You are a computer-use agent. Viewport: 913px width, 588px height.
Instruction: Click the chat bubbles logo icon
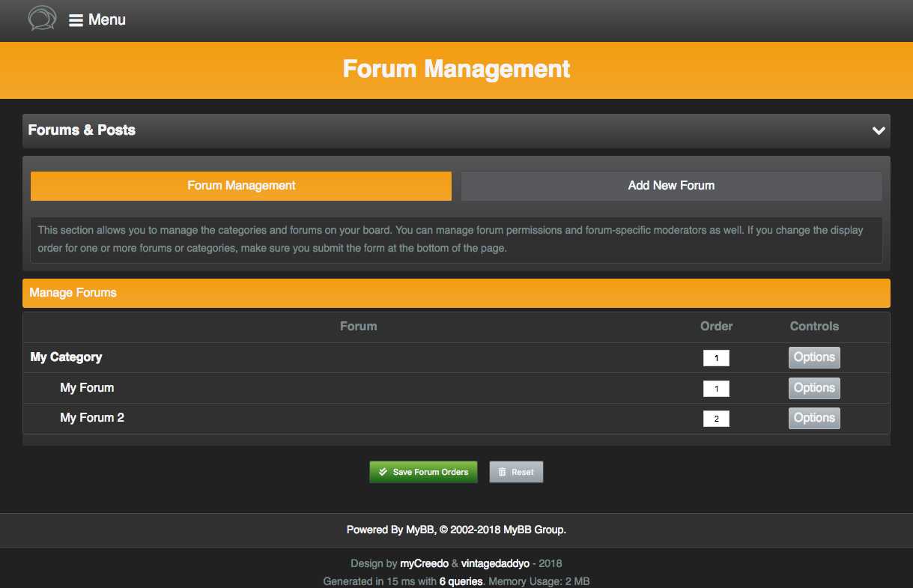click(42, 19)
